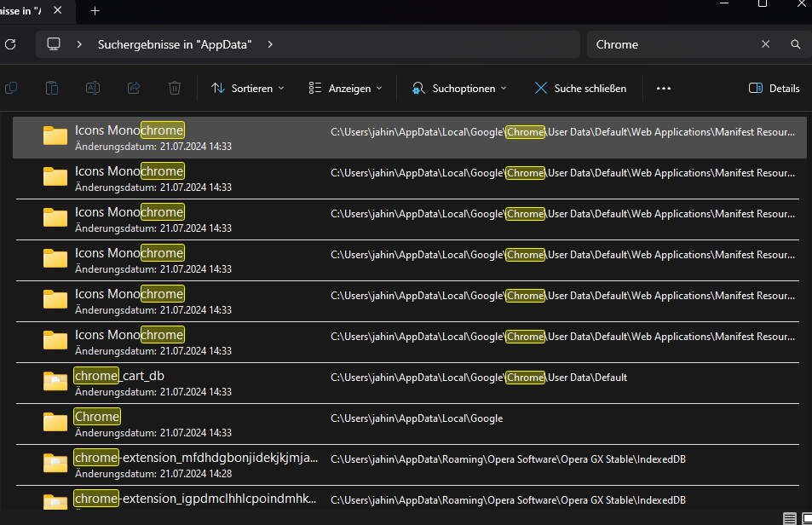Close the current Explorer tab
The image size is (812, 525).
click(57, 10)
